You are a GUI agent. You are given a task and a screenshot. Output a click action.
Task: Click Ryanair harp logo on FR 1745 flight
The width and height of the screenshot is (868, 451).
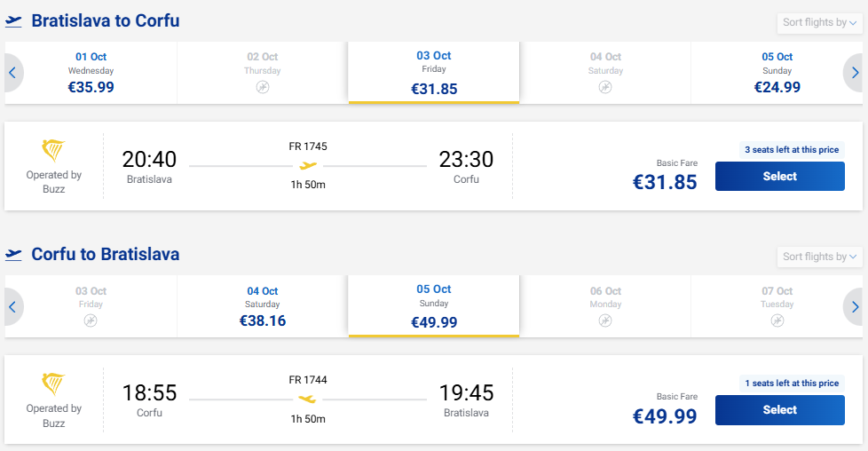coord(53,150)
